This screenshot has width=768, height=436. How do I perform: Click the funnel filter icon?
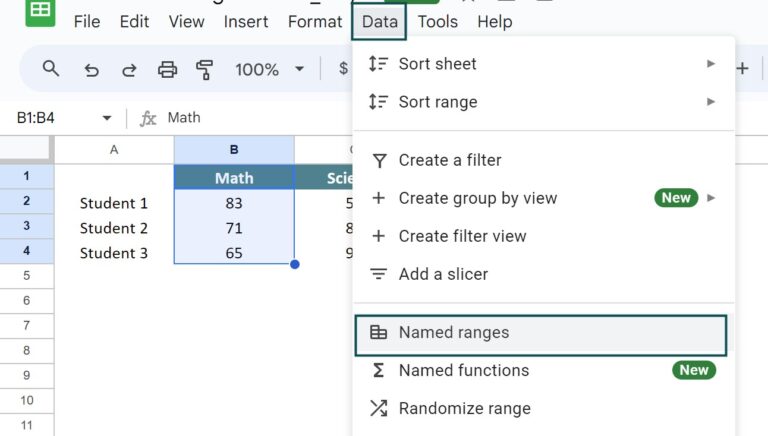(379, 160)
